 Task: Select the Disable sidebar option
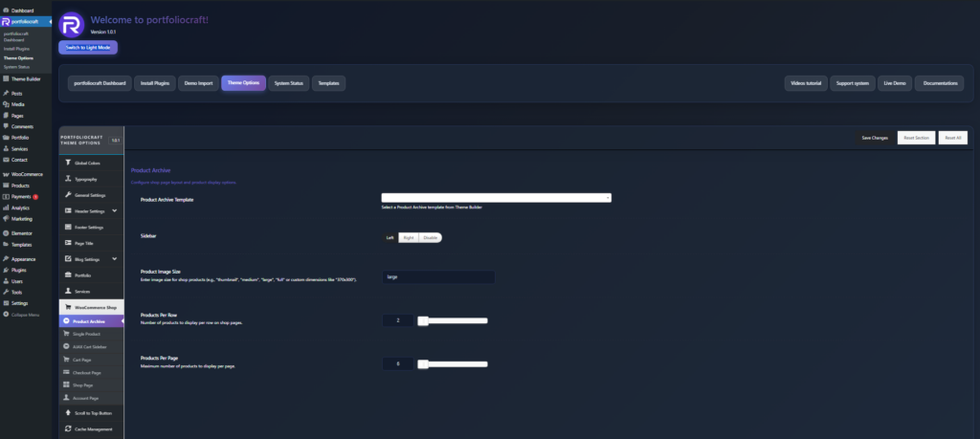point(430,237)
